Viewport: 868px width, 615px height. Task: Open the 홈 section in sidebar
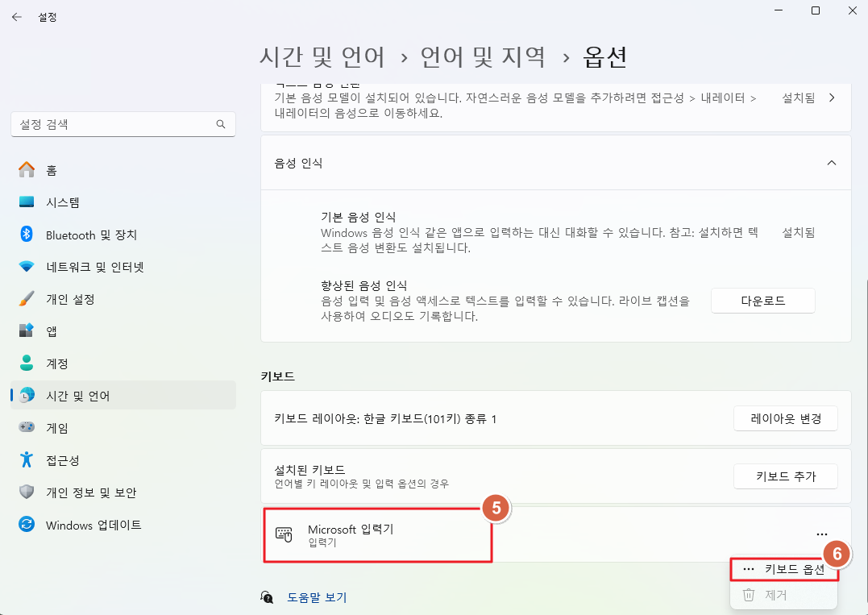(48, 169)
